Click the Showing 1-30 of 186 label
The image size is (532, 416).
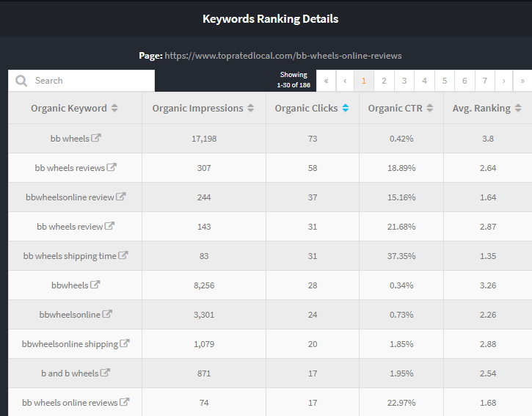294,80
